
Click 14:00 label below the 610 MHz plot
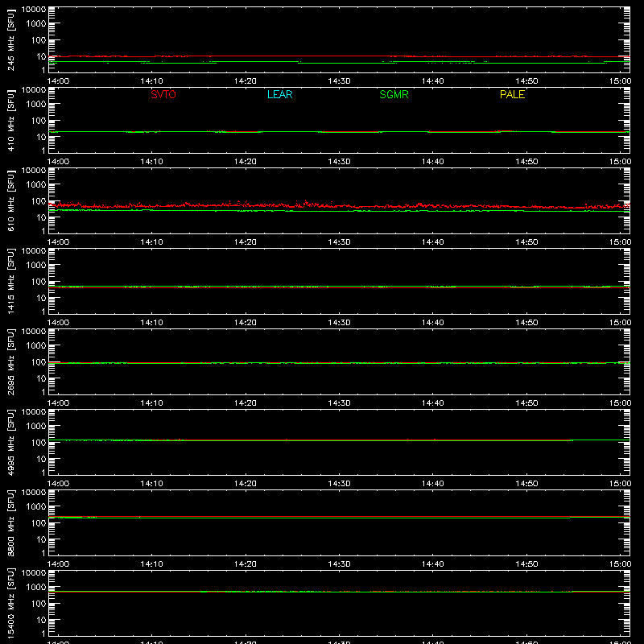point(58,242)
